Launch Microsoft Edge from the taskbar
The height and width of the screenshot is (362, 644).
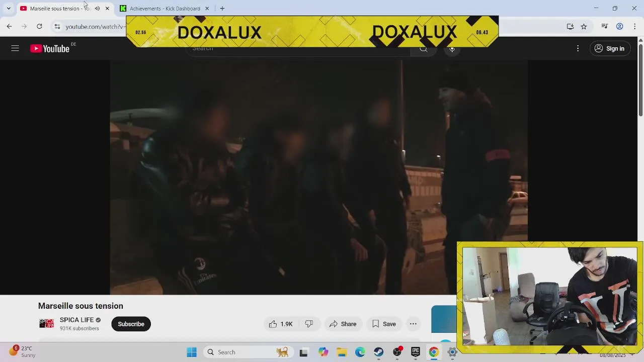point(360,352)
